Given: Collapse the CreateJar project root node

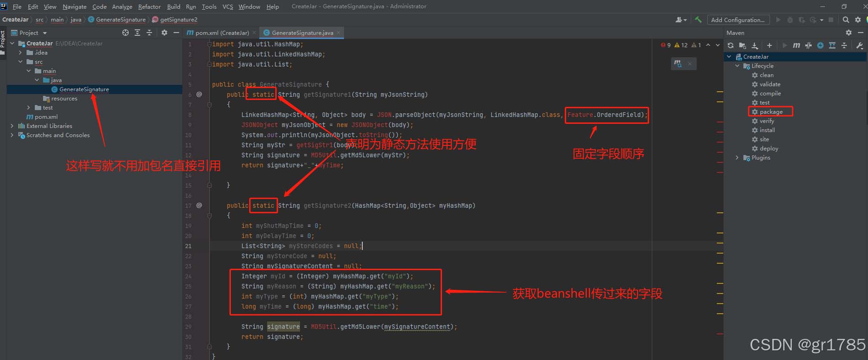Looking at the screenshot, I should (12, 44).
